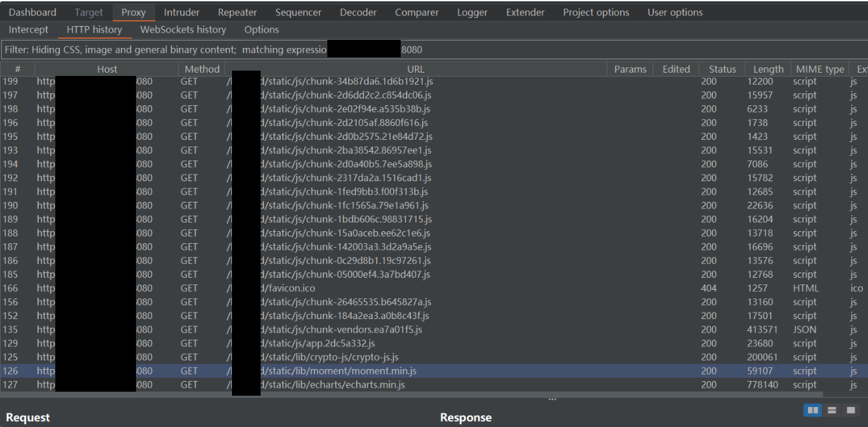Click the Response panel heading

[465, 418]
